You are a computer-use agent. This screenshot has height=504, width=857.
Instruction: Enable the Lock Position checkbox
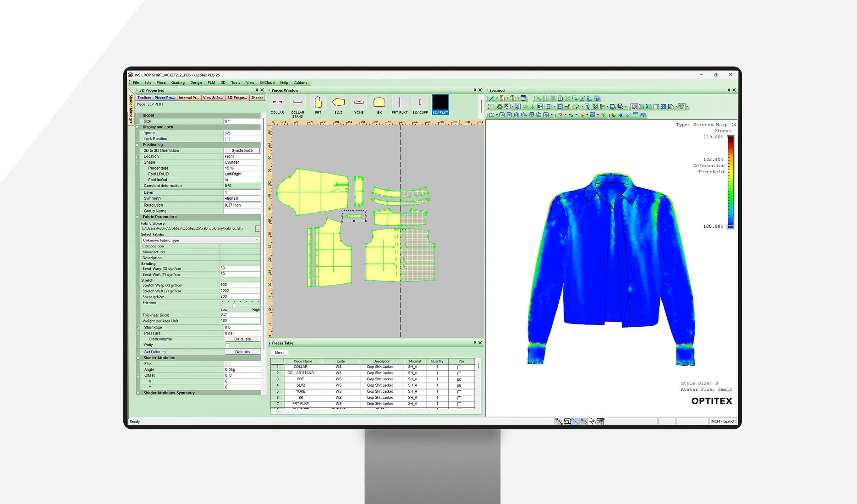click(x=227, y=139)
